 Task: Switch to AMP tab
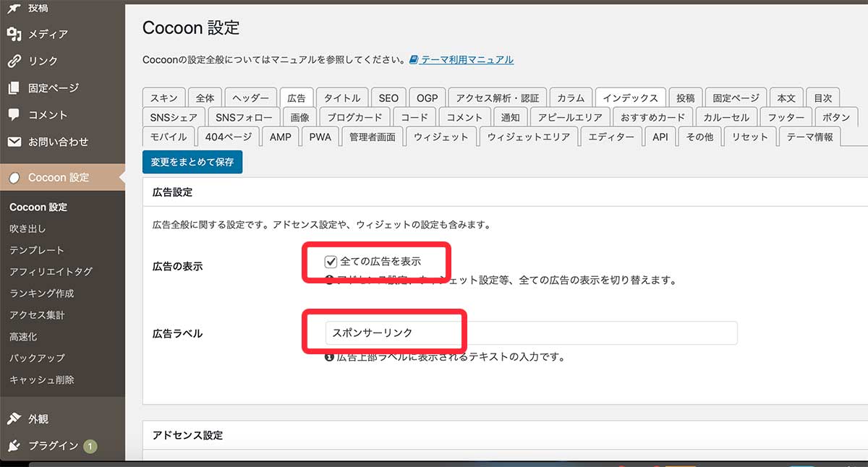point(281,137)
